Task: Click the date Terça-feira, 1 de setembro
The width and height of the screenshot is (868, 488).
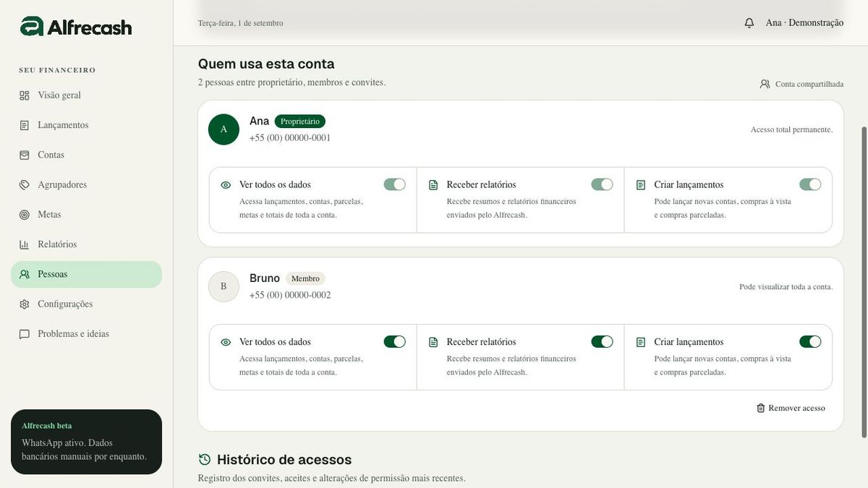Action: coord(241,23)
